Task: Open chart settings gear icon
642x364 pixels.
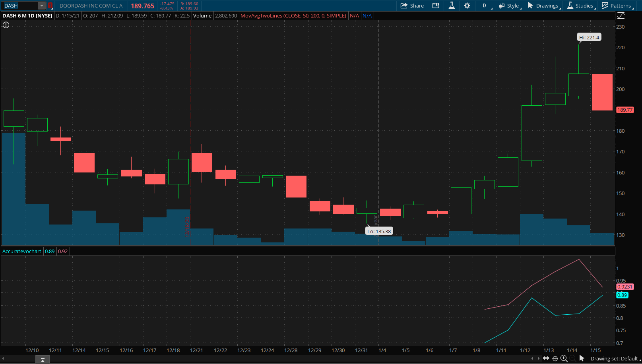Action: click(467, 6)
